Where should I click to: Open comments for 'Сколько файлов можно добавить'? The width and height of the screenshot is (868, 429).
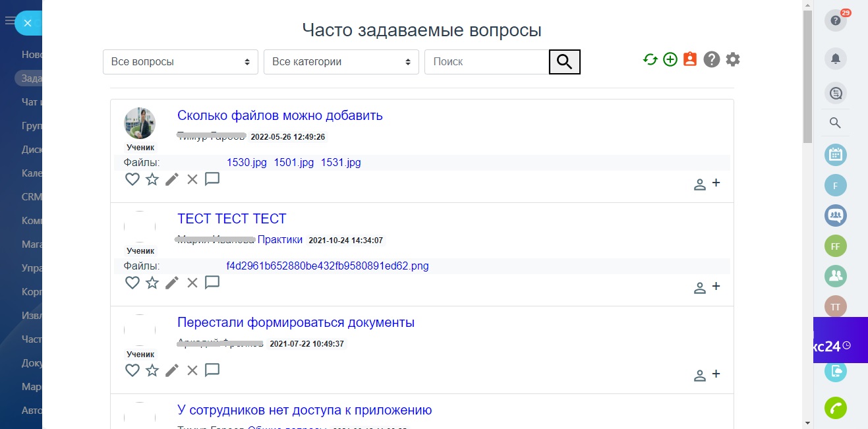point(212,179)
